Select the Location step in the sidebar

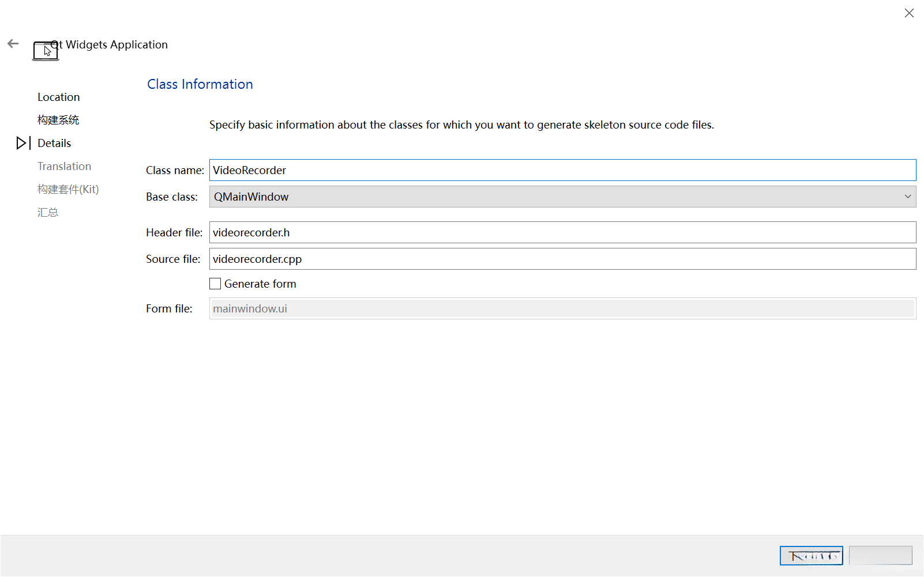[x=59, y=97]
